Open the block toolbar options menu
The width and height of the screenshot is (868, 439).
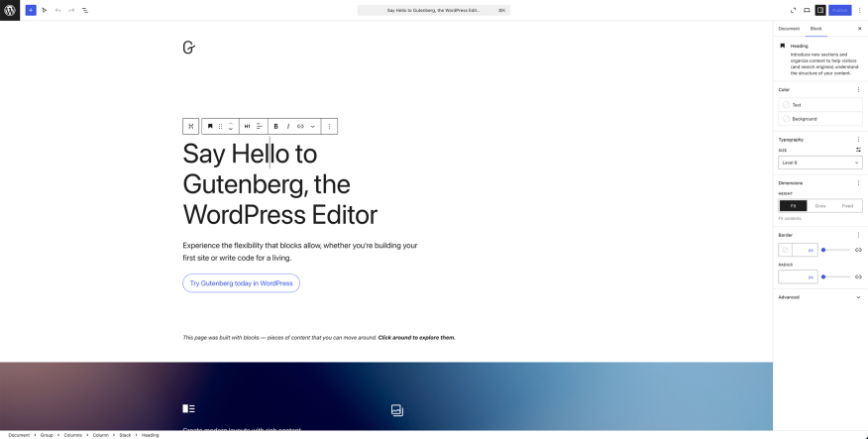pyautogui.click(x=329, y=126)
